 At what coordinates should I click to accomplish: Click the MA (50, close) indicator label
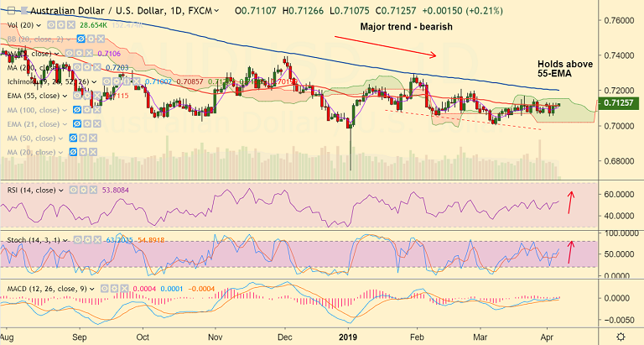pos(32,138)
